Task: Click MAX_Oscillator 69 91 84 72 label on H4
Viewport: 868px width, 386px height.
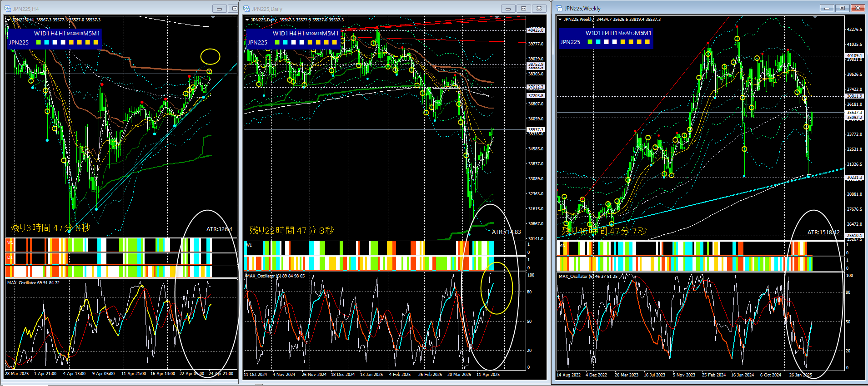Action: 33,282
